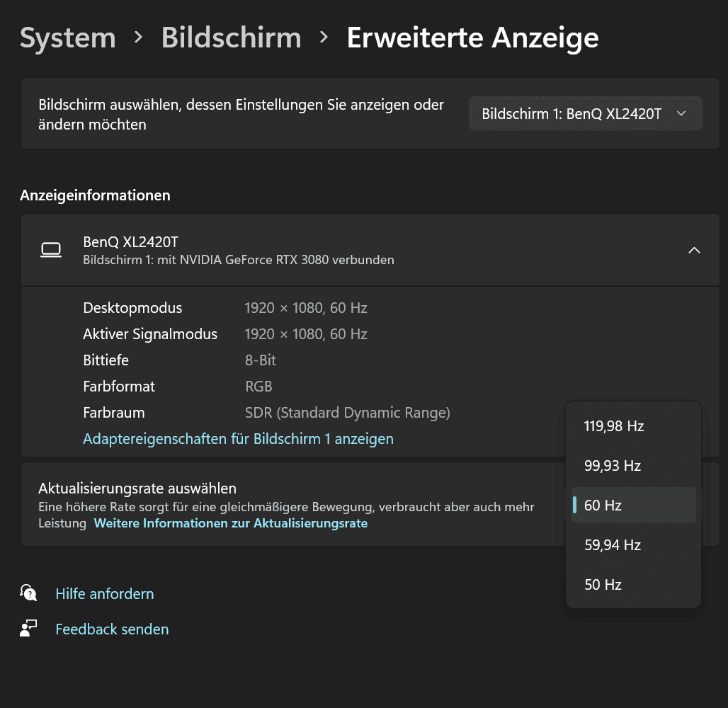This screenshot has height=708, width=728.
Task: Click SDR (Standard Dynamic Range) value
Action: pos(347,413)
